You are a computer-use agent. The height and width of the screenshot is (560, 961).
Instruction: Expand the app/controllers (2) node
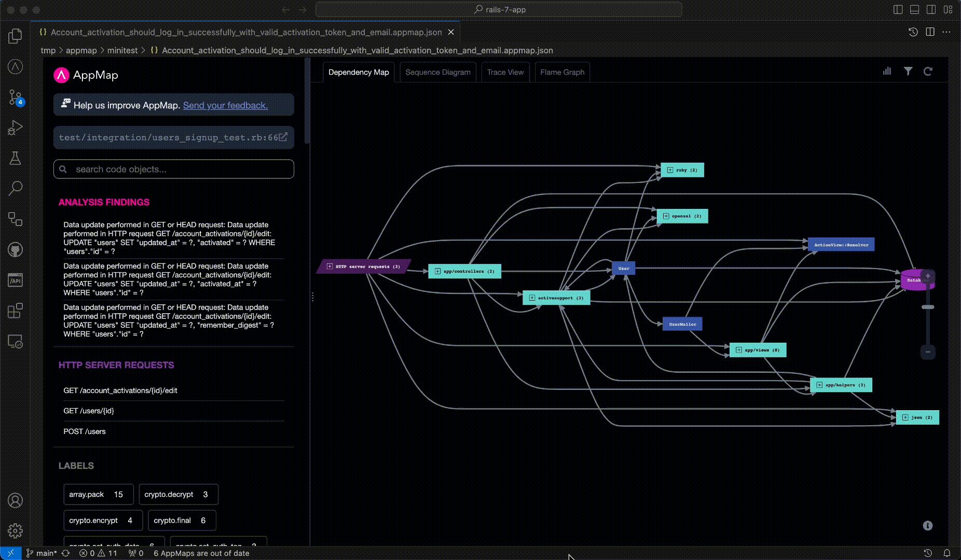[437, 271]
